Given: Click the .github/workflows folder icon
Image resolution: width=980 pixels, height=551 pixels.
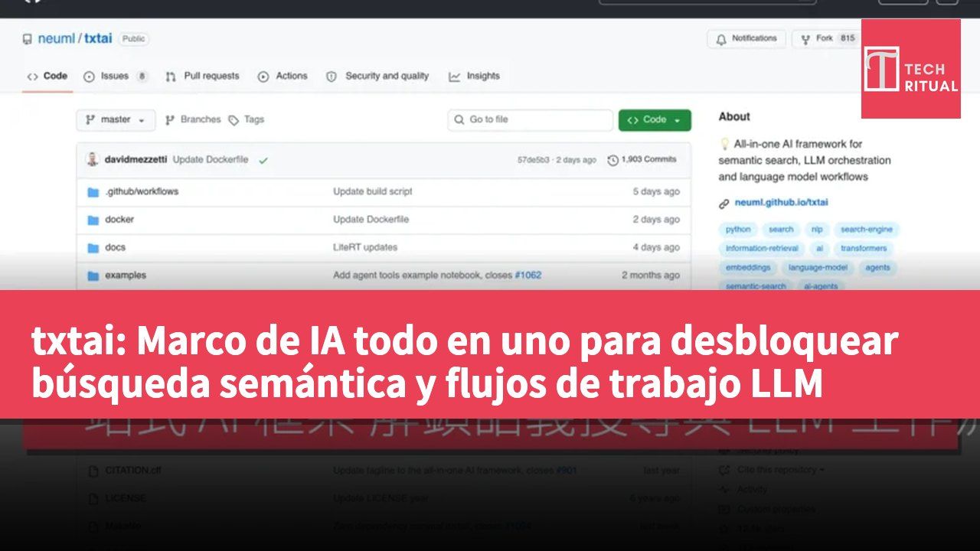Looking at the screenshot, I should [x=93, y=191].
